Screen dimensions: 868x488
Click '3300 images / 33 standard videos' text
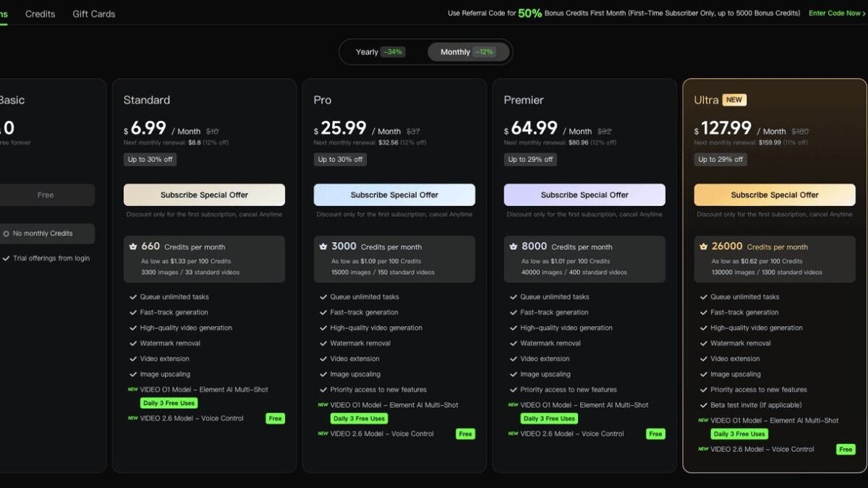pyautogui.click(x=190, y=273)
